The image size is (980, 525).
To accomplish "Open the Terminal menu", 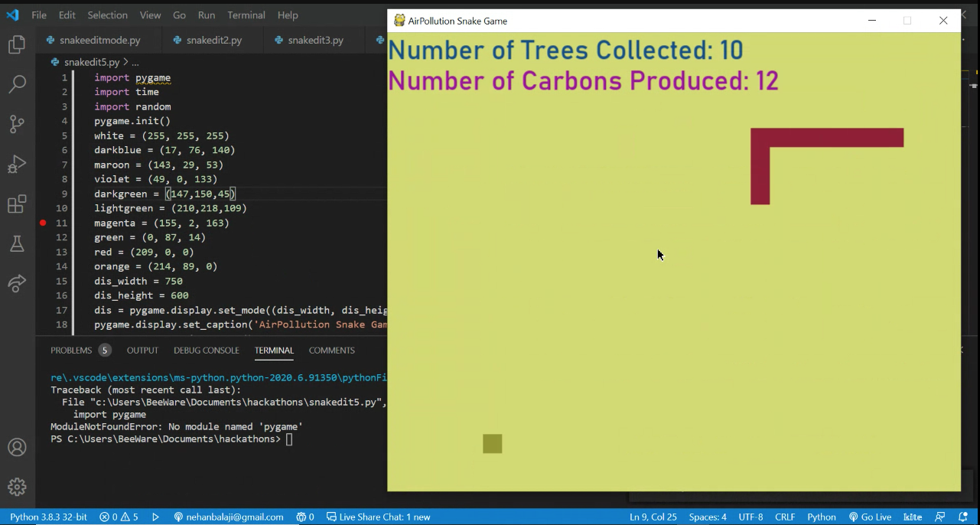I will 246,15.
